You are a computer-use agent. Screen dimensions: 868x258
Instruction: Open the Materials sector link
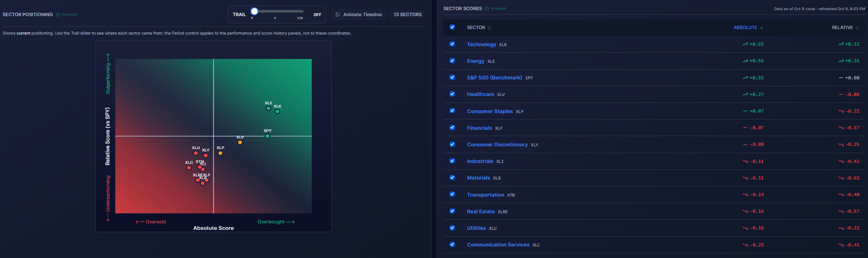pyautogui.click(x=478, y=178)
